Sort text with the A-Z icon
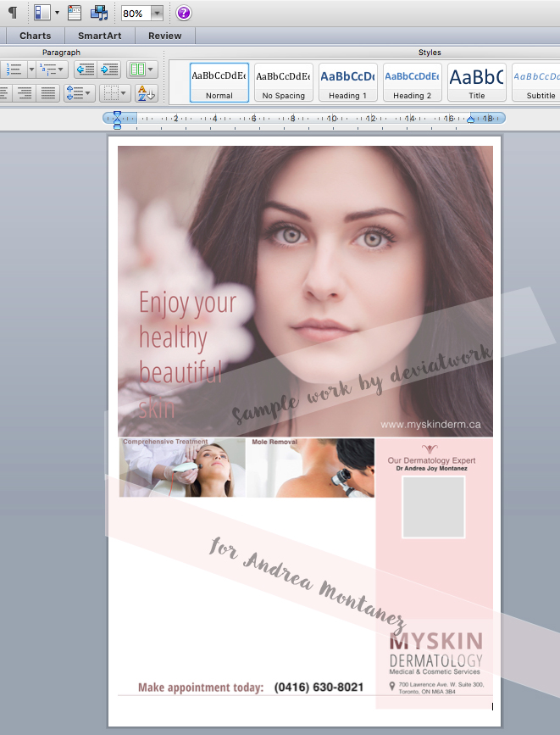560x735 pixels. pos(147,93)
